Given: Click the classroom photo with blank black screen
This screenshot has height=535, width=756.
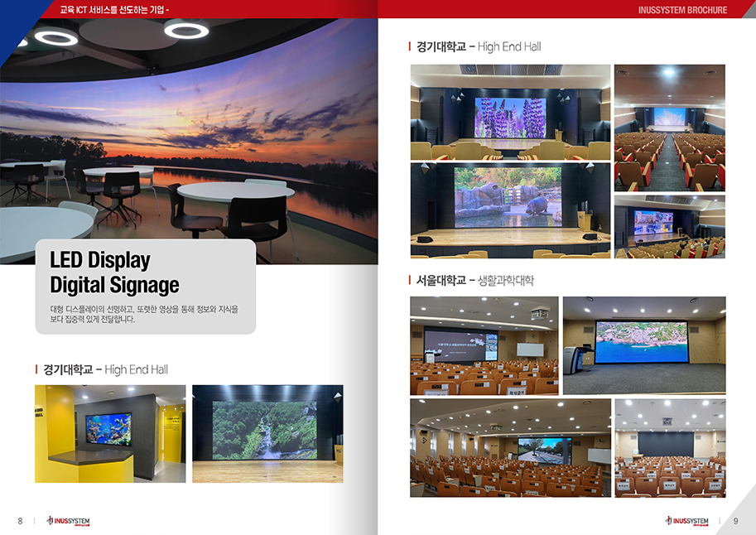Looking at the screenshot, I should click(x=669, y=447).
